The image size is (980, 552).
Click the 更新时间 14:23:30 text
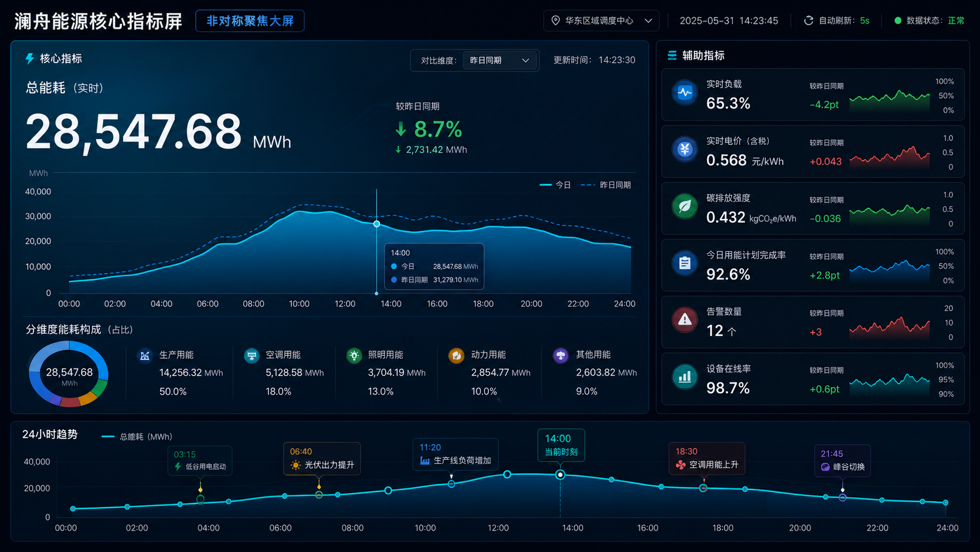coord(594,60)
